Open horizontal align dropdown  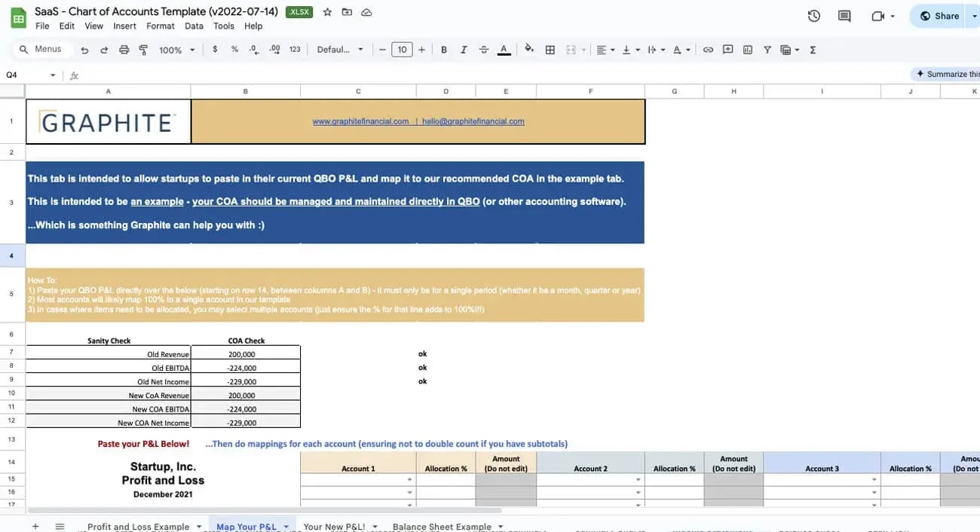pyautogui.click(x=605, y=50)
